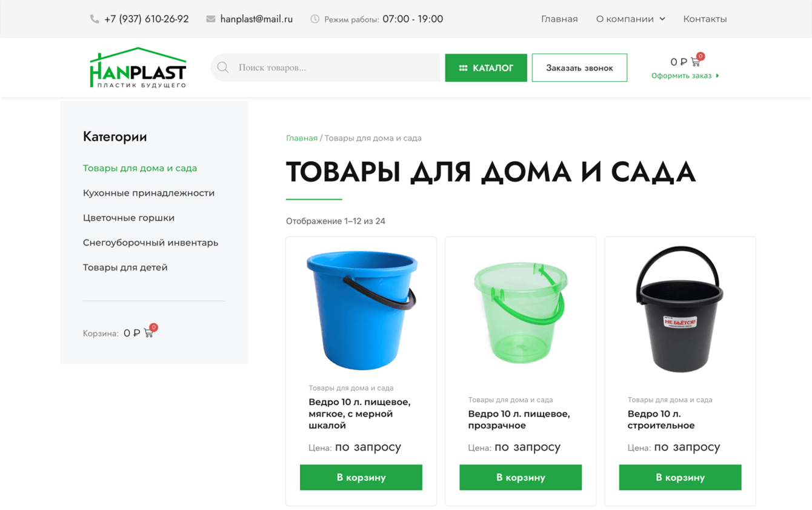Add blue measuring bucket to cart

pos(361,477)
